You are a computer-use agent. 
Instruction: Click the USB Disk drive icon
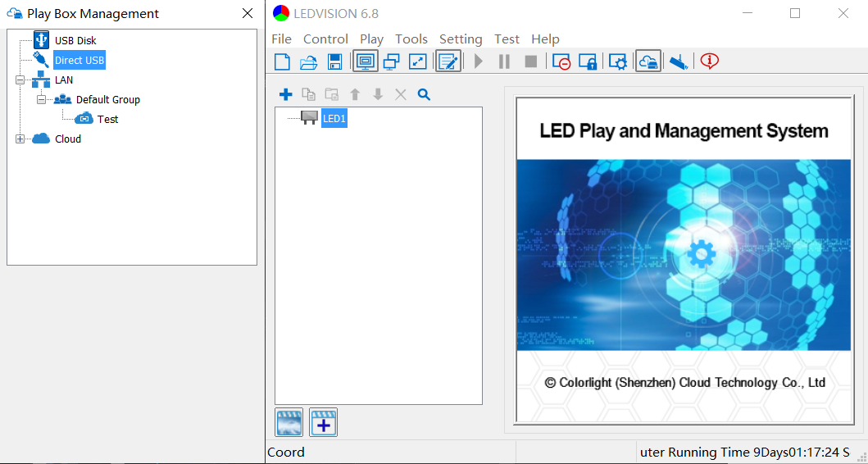click(x=42, y=40)
